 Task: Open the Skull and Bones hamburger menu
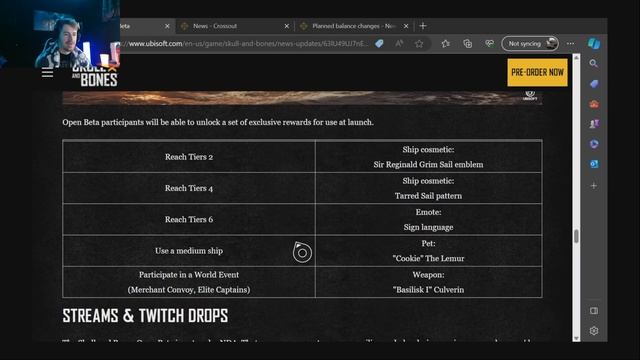click(47, 73)
